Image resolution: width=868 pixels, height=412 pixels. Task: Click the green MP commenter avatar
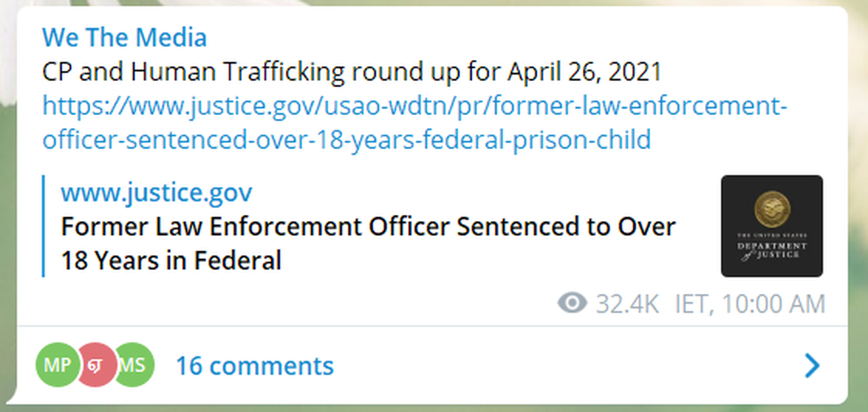pos(57,365)
